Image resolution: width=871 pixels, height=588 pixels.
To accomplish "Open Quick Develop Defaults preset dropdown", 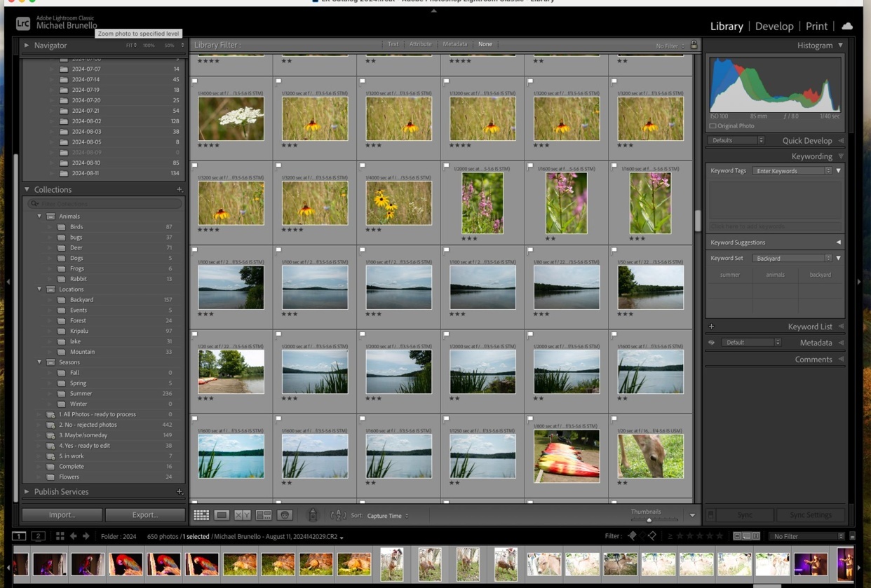I will pyautogui.click(x=736, y=140).
